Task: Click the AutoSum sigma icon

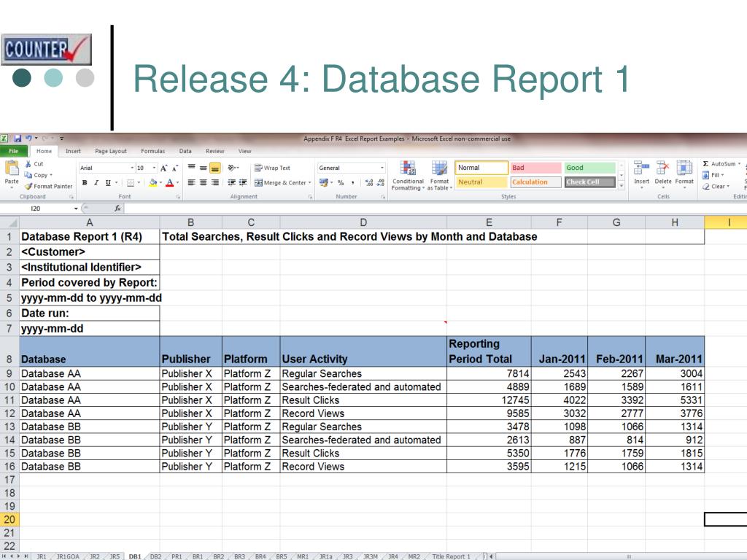Action: coord(705,164)
